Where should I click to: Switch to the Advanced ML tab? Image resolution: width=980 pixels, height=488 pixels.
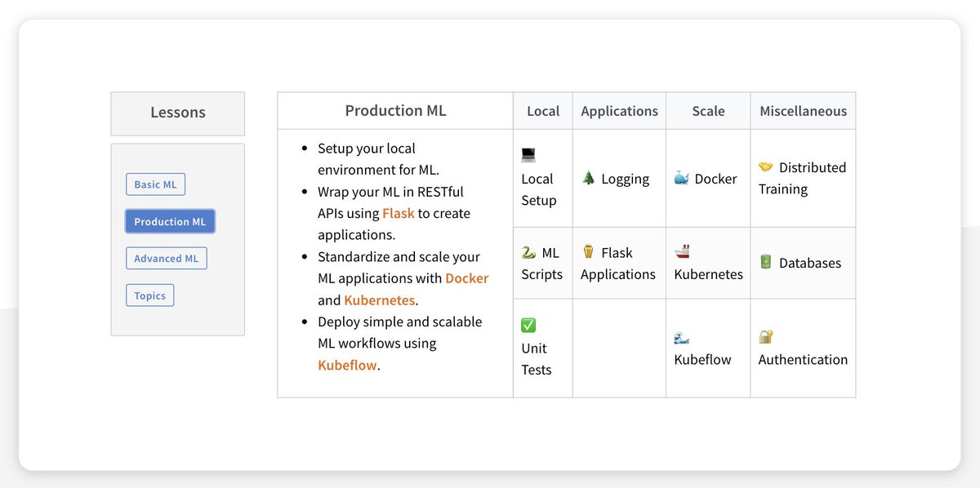point(167,259)
